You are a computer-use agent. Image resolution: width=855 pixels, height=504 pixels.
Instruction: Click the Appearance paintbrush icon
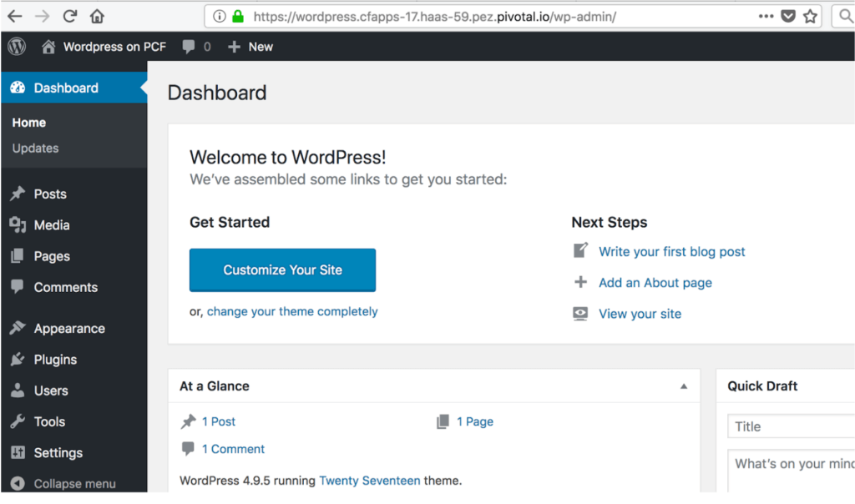(18, 327)
